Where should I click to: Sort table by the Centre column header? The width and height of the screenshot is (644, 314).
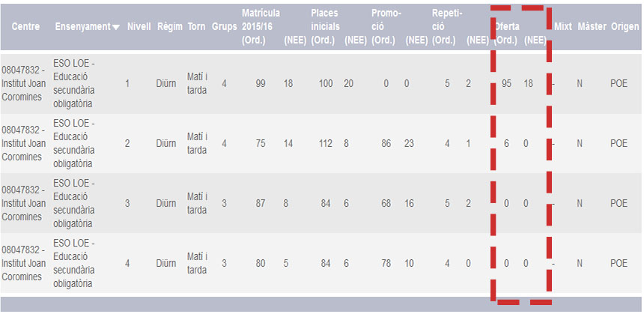(x=25, y=27)
